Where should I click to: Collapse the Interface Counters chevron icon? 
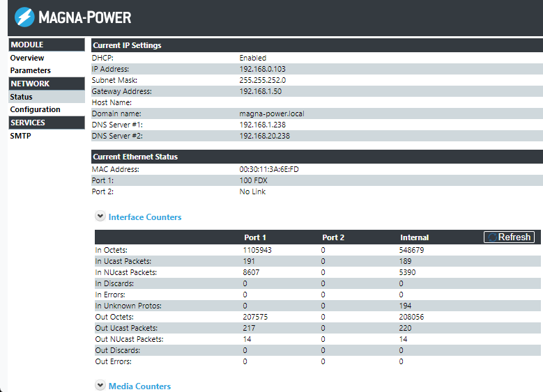coord(100,217)
